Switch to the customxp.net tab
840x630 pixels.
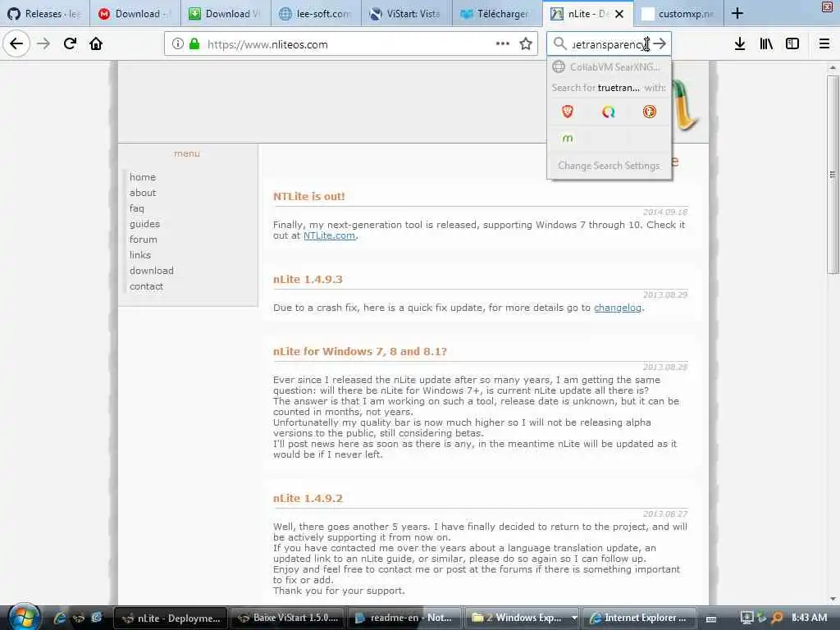click(x=678, y=13)
